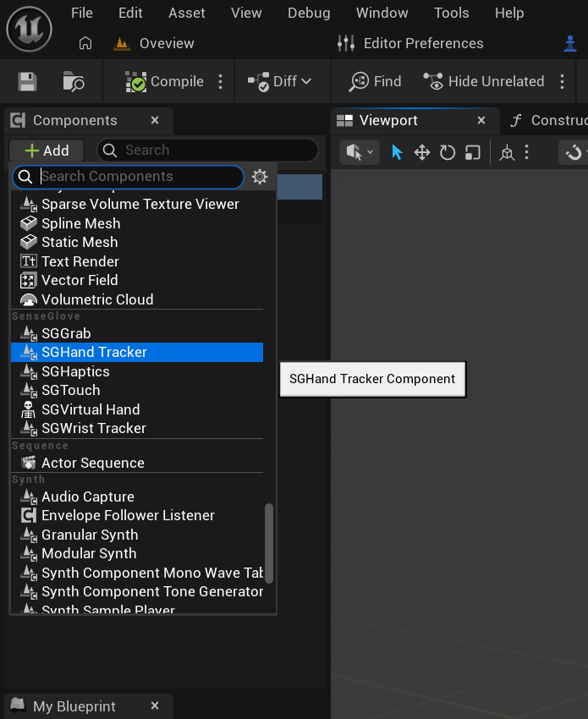
Task: Click the home icon beside Oveview
Action: (x=85, y=43)
